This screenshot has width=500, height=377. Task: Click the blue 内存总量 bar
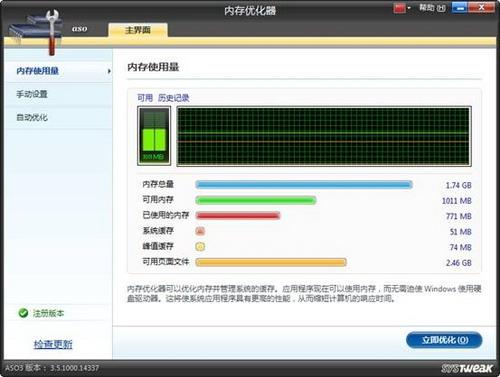304,185
